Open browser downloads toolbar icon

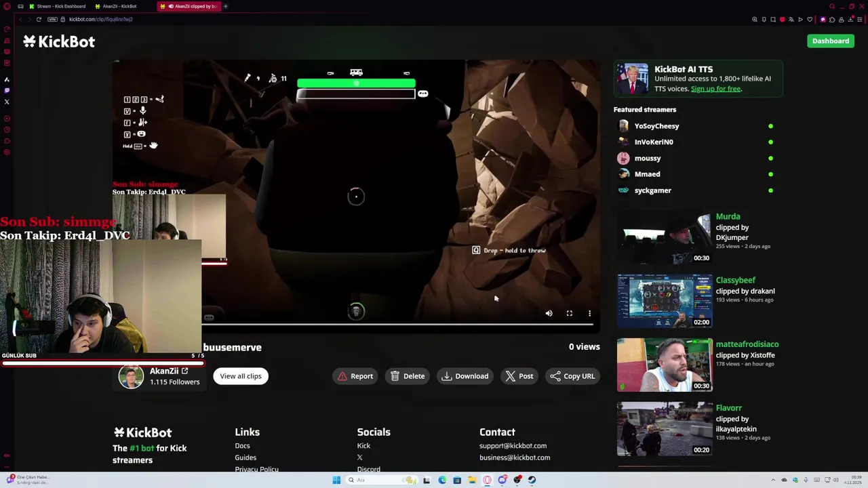pos(850,19)
